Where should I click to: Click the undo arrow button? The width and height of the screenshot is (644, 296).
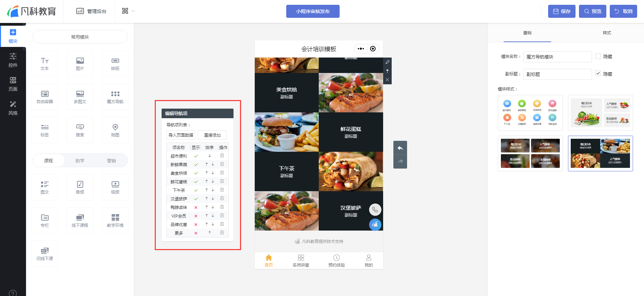tap(400, 148)
